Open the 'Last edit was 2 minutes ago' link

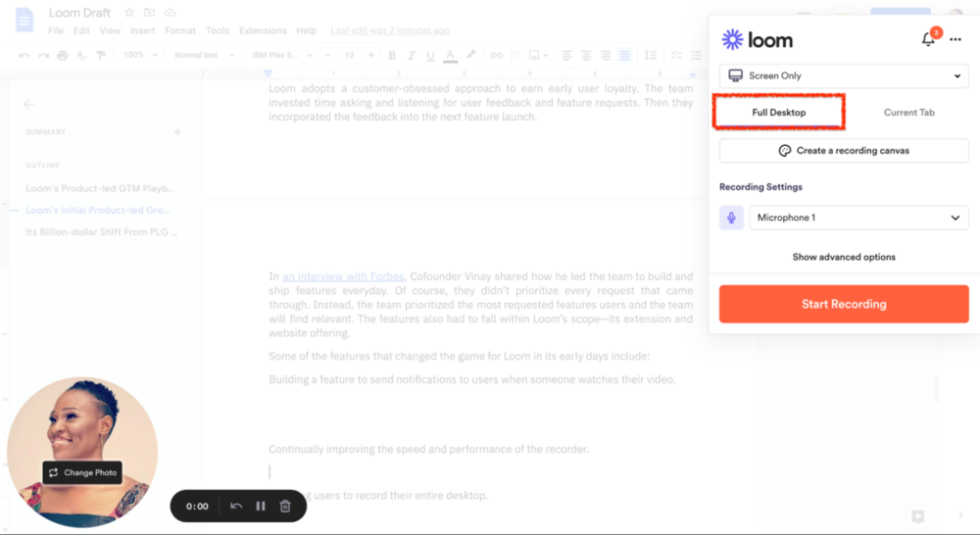click(390, 30)
